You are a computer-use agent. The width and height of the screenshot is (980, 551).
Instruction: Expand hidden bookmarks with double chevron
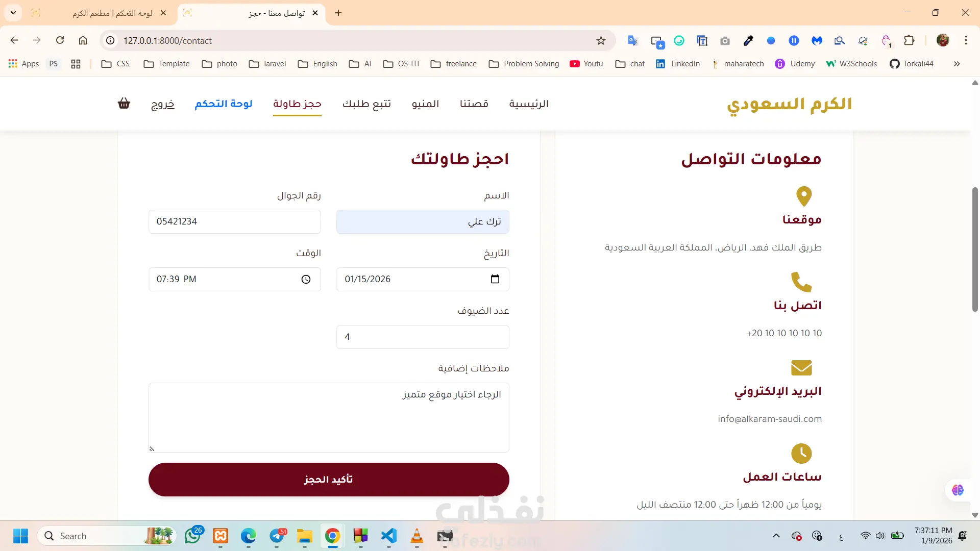(x=957, y=64)
